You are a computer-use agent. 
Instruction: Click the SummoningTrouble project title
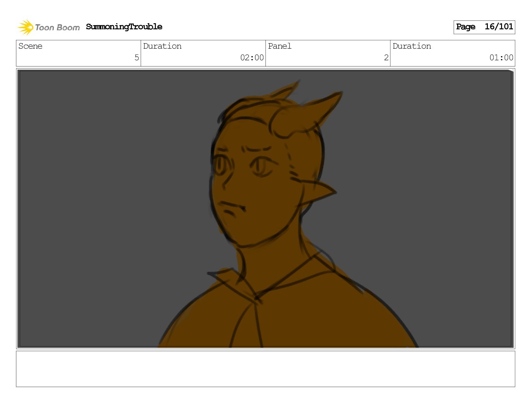[124, 27]
